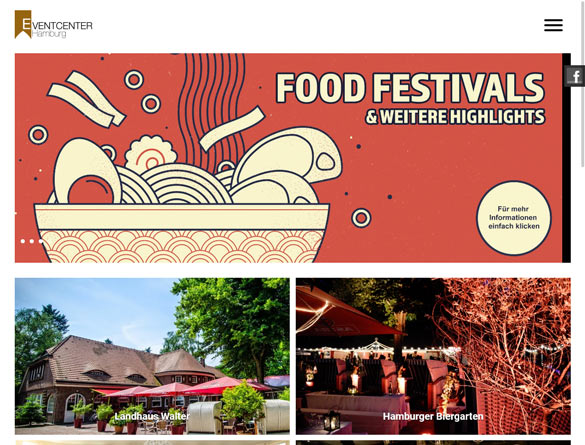Viewport: 585px width, 445px height.
Task: Click the black strip at banner's right edge
Action: pyautogui.click(x=566, y=158)
